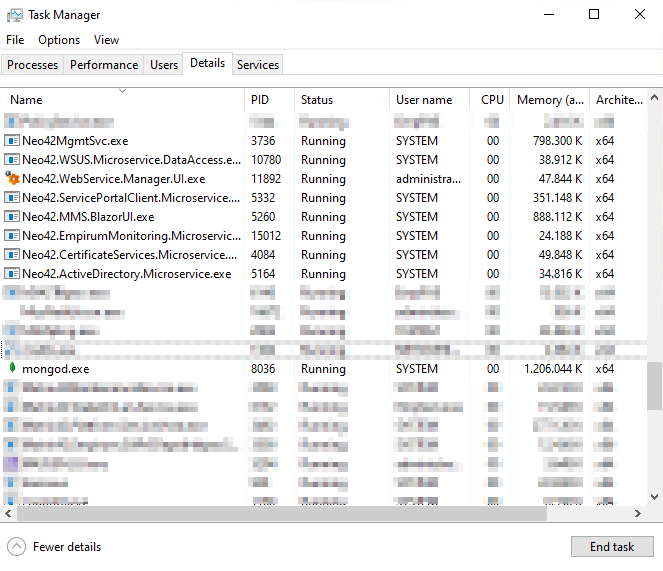Viewport: 663px width, 571px height.
Task: Select the mongod.exe process name
Action: 55,369
